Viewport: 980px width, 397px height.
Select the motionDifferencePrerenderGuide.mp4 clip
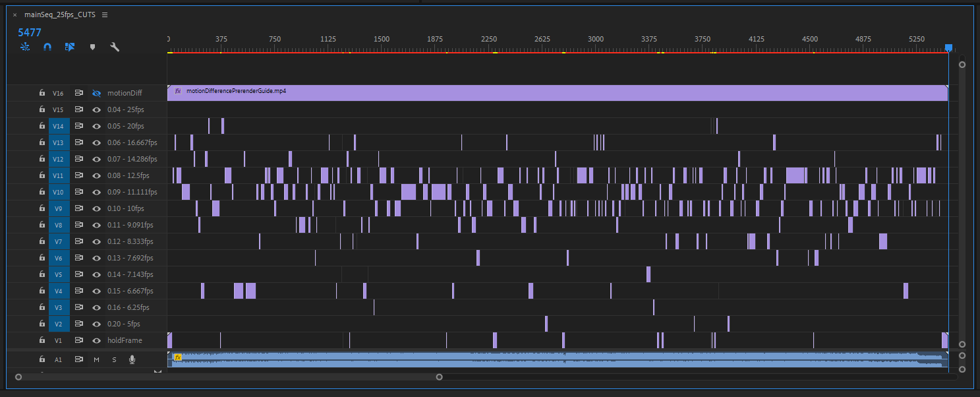coord(527,92)
